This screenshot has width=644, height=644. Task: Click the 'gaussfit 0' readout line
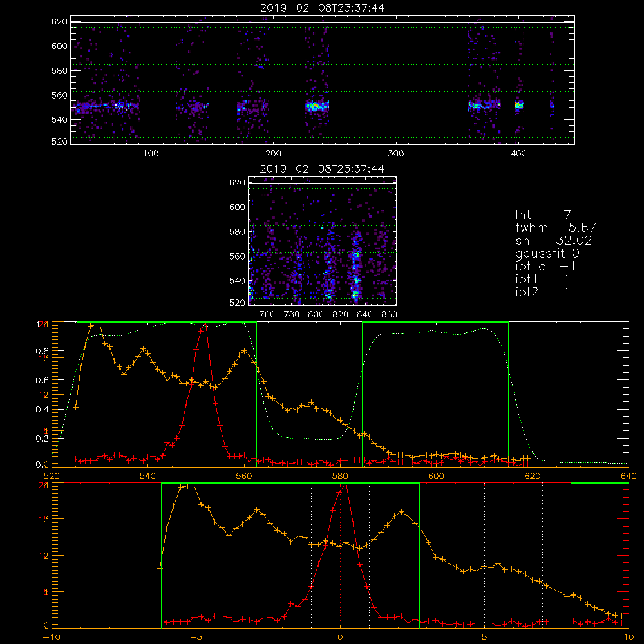point(547,253)
